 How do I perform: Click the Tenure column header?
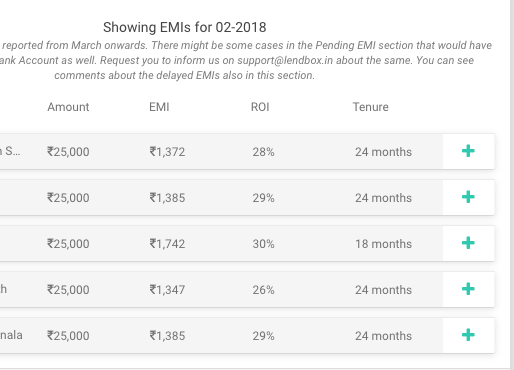click(x=371, y=107)
